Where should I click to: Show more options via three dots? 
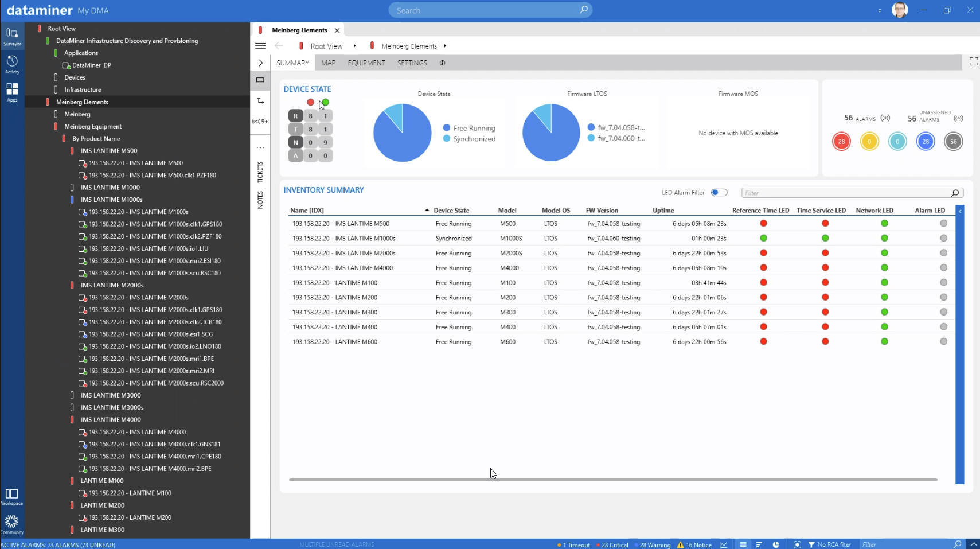pos(260,147)
